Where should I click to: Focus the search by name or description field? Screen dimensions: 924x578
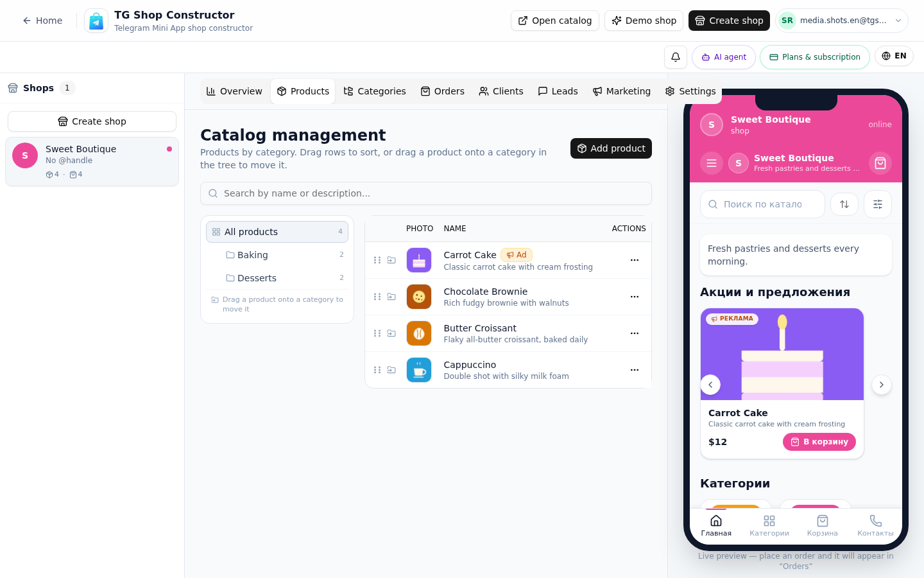pos(426,193)
